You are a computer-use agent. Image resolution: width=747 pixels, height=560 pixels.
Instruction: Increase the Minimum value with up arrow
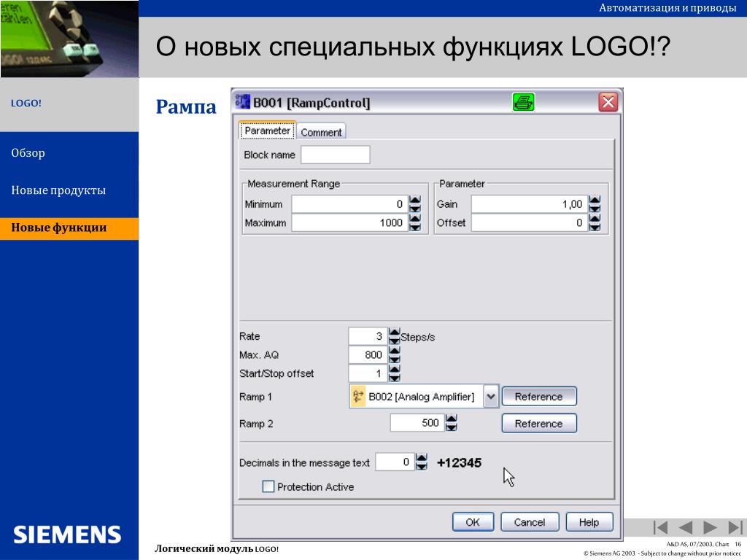click(415, 200)
